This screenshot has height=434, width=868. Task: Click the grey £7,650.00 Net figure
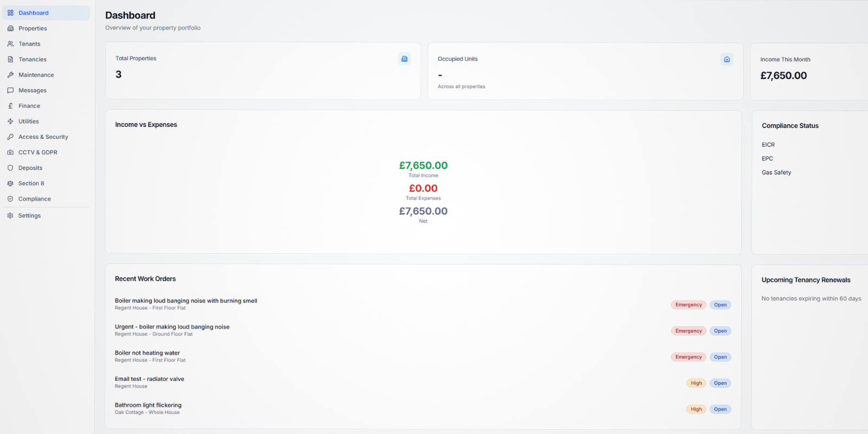pyautogui.click(x=423, y=211)
